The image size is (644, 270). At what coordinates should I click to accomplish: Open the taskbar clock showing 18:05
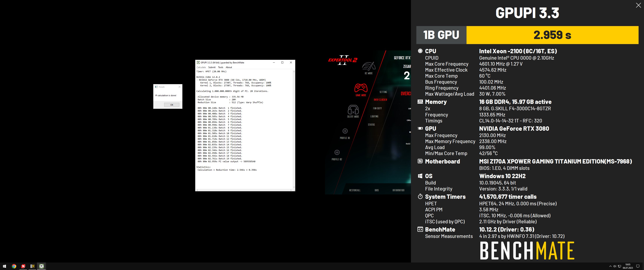tap(628, 266)
